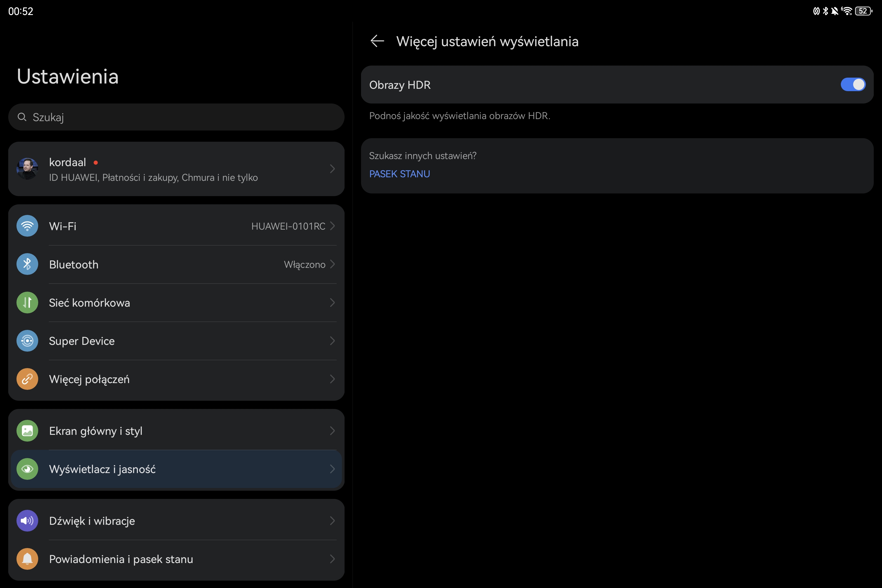Image resolution: width=882 pixels, height=588 pixels.
Task: Tap Więcej ustawień wyświetlania title
Action: (487, 42)
